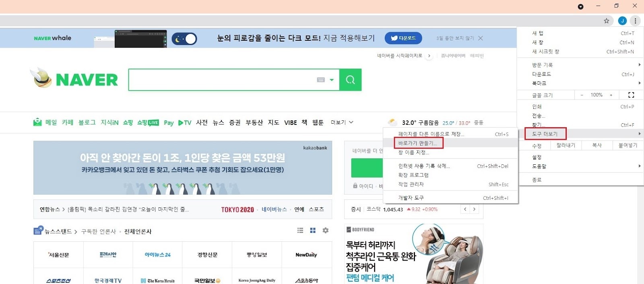The height and width of the screenshot is (284, 644).
Task: Open the 네이버뉴스 link
Action: 274,209
